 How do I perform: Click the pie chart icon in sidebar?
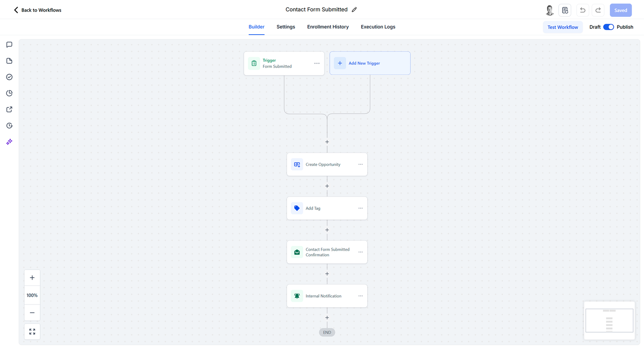(x=9, y=93)
